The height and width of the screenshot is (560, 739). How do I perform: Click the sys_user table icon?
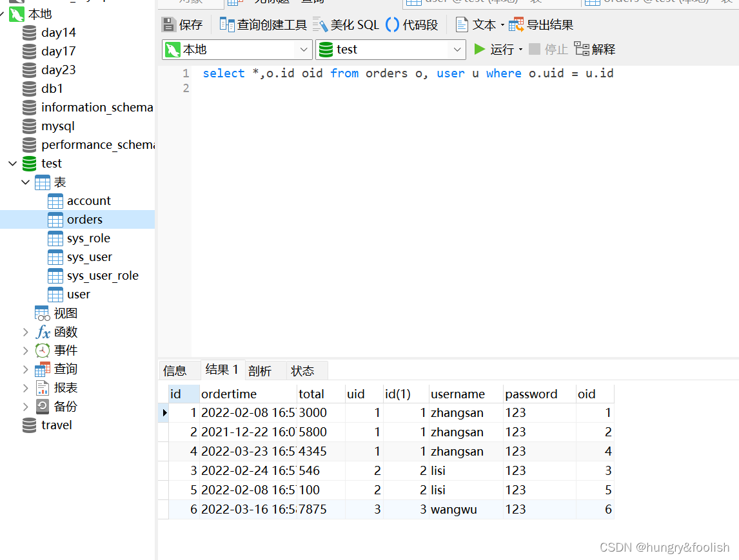pos(55,257)
